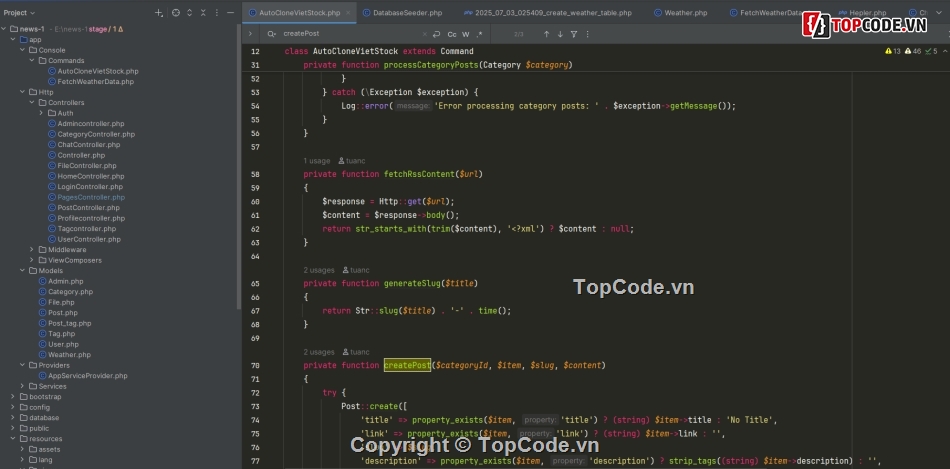Viewport: 950px width, 469px height.
Task: Expand the Middleware folder
Action: 32,250
